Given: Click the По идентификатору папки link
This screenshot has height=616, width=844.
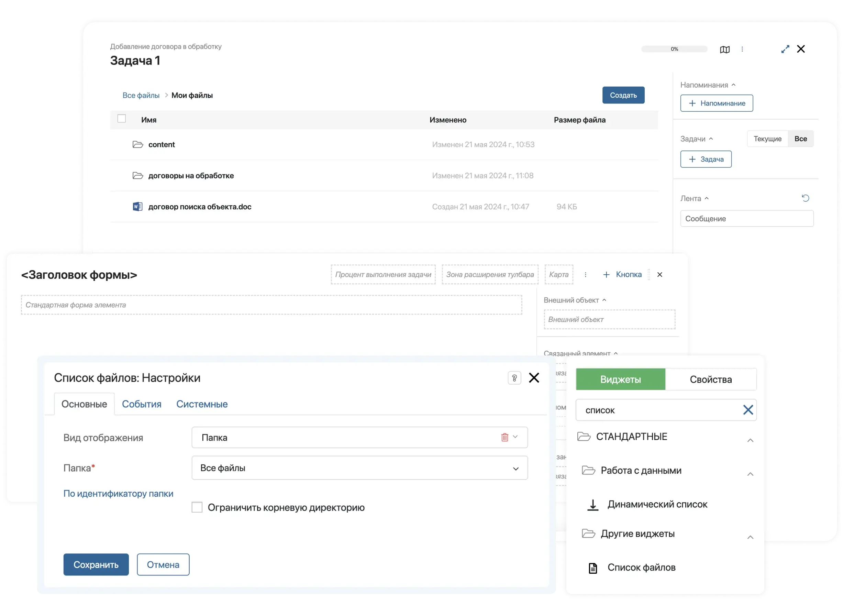Looking at the screenshot, I should click(x=118, y=493).
